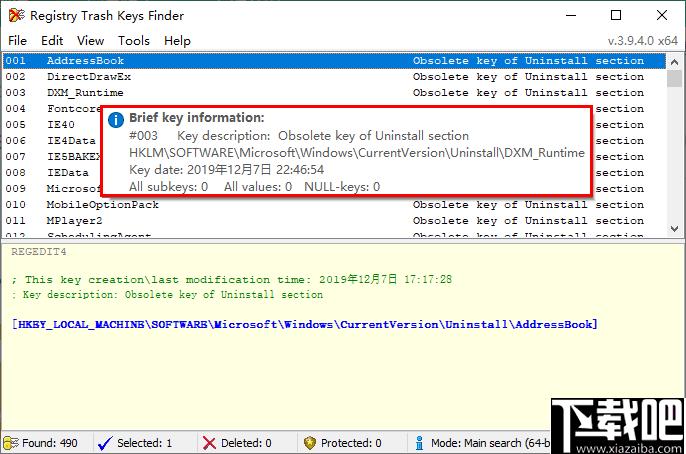The height and width of the screenshot is (454, 686).
Task: Click Obsolete key description of DirectDrawEx row
Action: click(528, 77)
